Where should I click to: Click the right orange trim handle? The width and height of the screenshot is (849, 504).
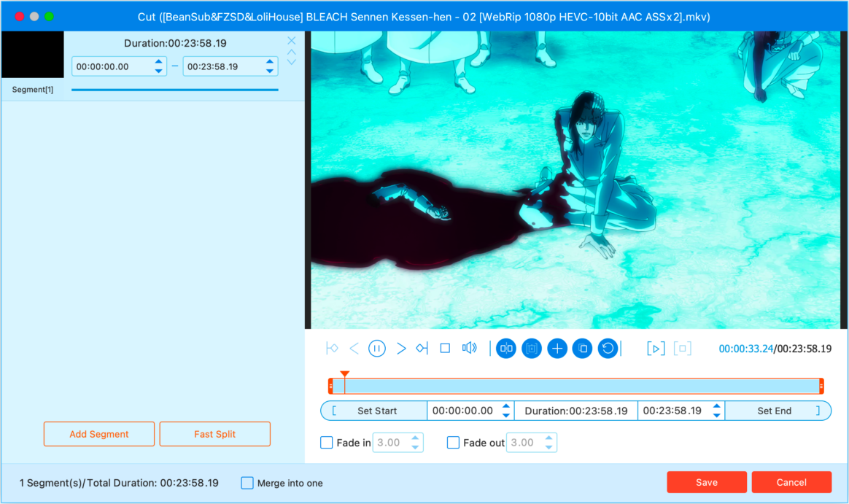tap(821, 386)
